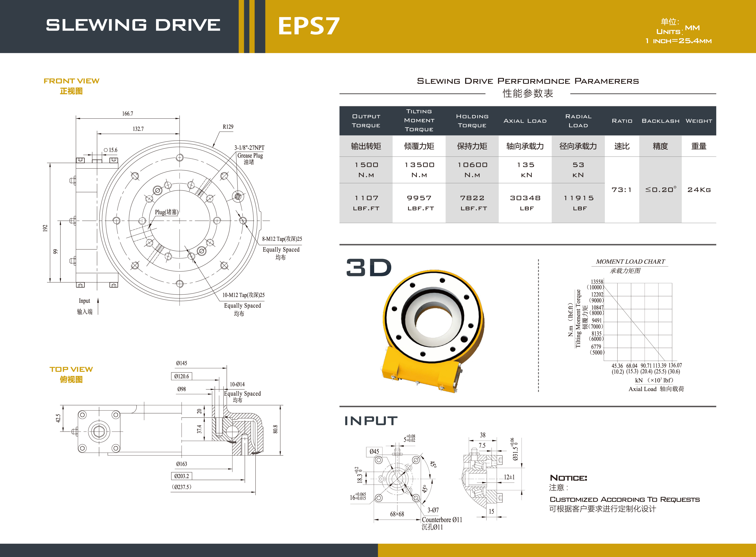Click 'Customized According To Requests' text
The height and width of the screenshot is (557, 756).
click(x=624, y=500)
